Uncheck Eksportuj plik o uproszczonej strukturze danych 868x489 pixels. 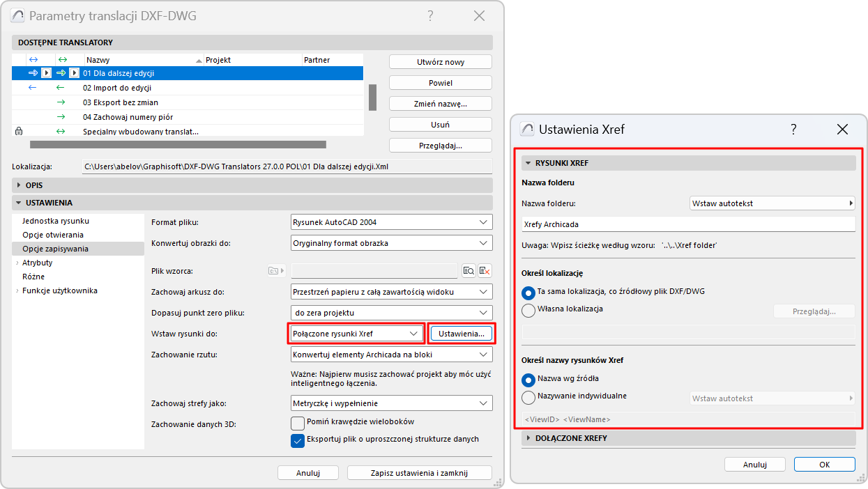(298, 440)
